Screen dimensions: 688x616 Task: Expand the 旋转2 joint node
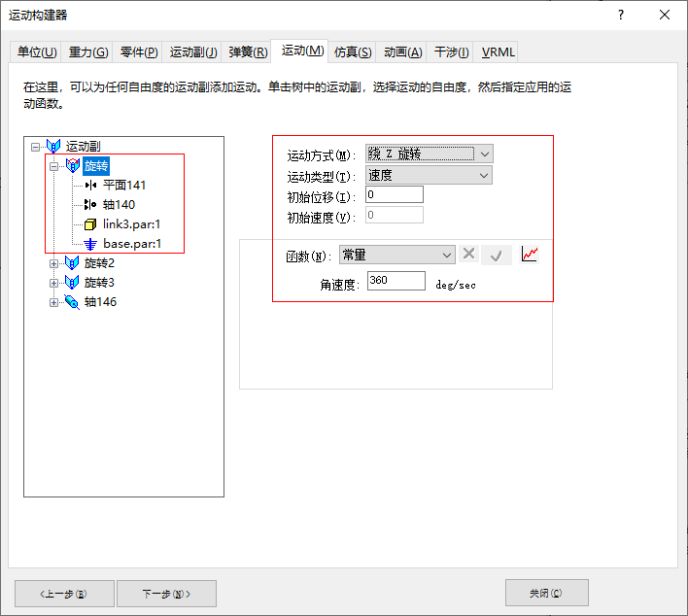(54, 263)
